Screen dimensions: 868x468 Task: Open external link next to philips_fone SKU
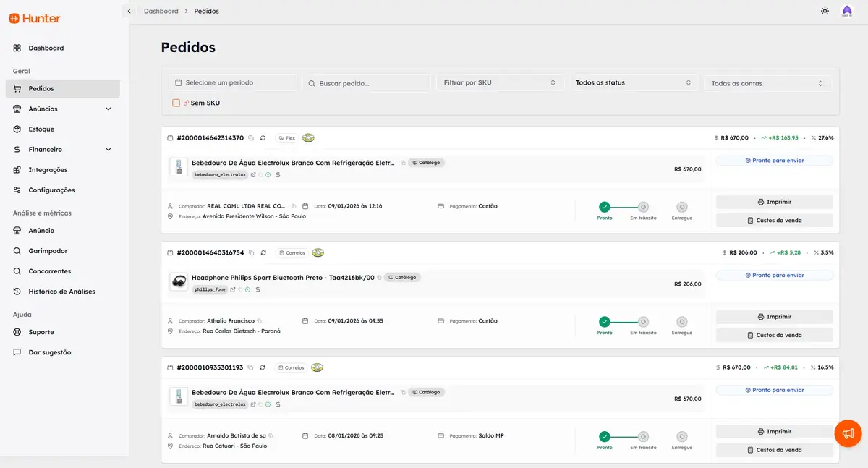tap(233, 289)
